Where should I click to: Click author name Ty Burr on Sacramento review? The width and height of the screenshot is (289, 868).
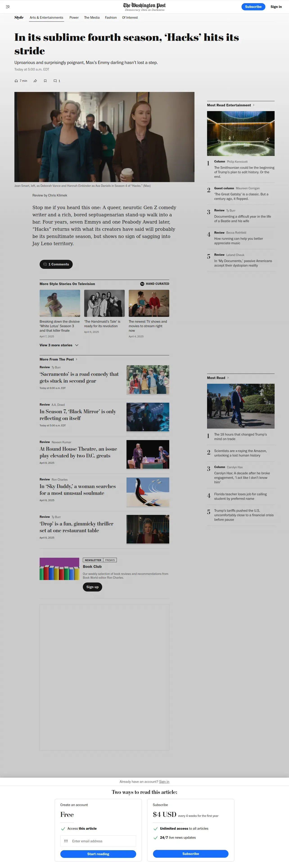click(56, 367)
